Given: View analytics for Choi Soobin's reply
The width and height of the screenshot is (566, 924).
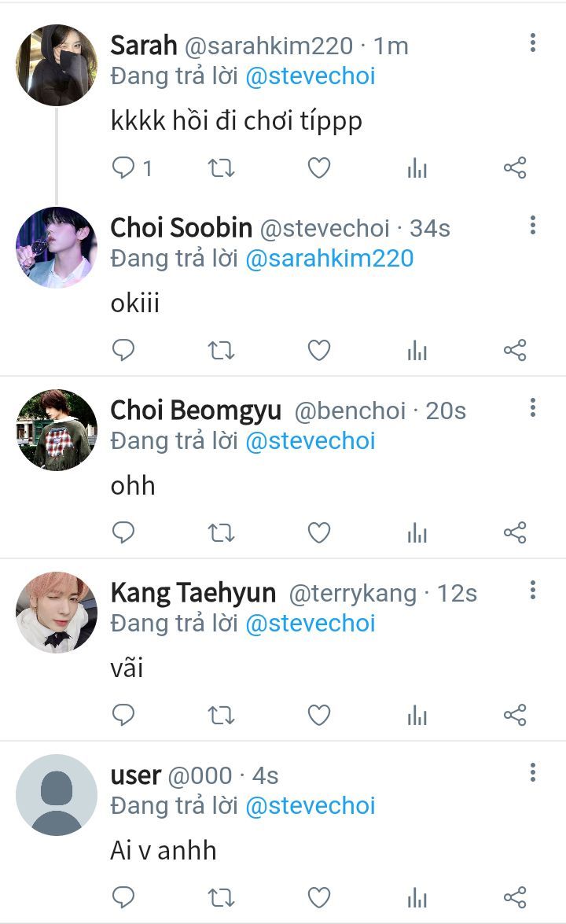Looking at the screenshot, I should pyautogui.click(x=417, y=350).
